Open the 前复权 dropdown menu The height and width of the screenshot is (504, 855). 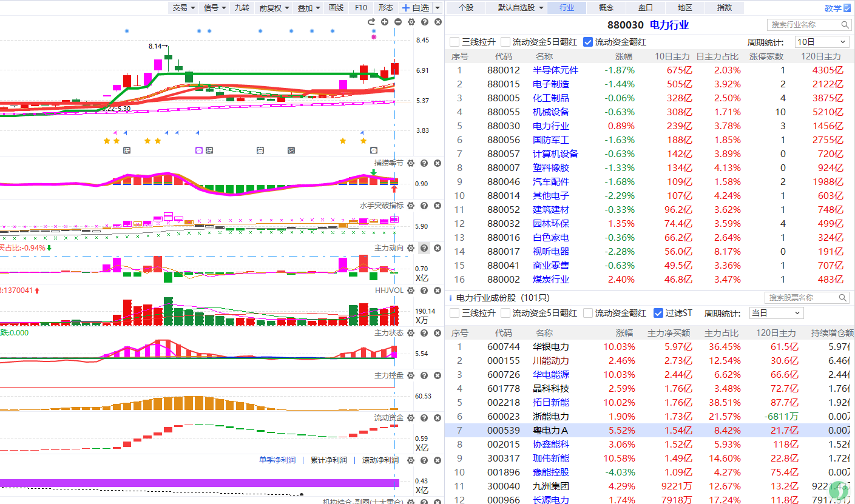(273, 8)
